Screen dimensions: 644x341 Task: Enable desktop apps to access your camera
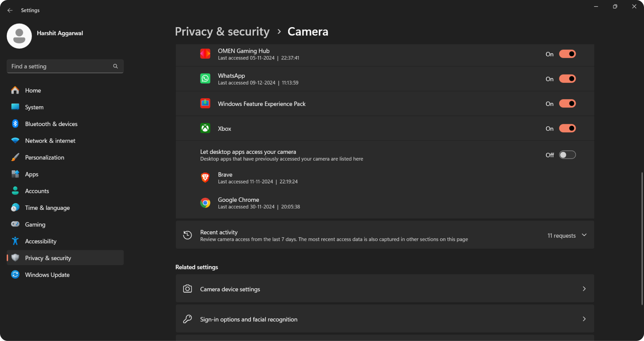pos(567,155)
